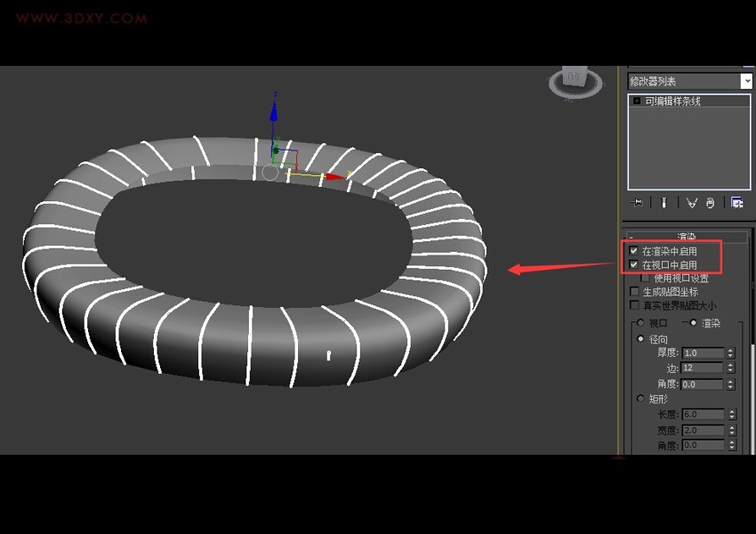Collapse the 渲染 rollout header
This screenshot has width=756, height=534.
tap(687, 237)
